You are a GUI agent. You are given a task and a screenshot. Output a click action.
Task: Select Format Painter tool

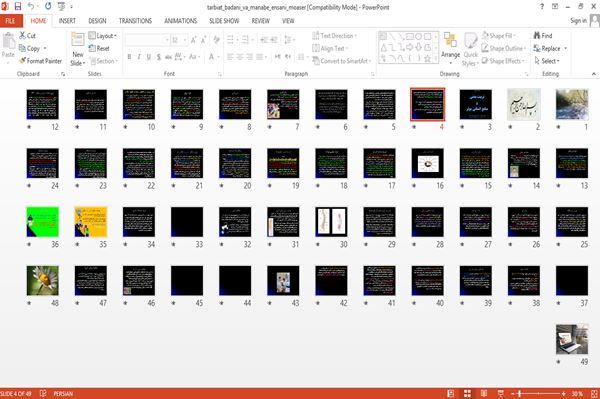tap(41, 61)
